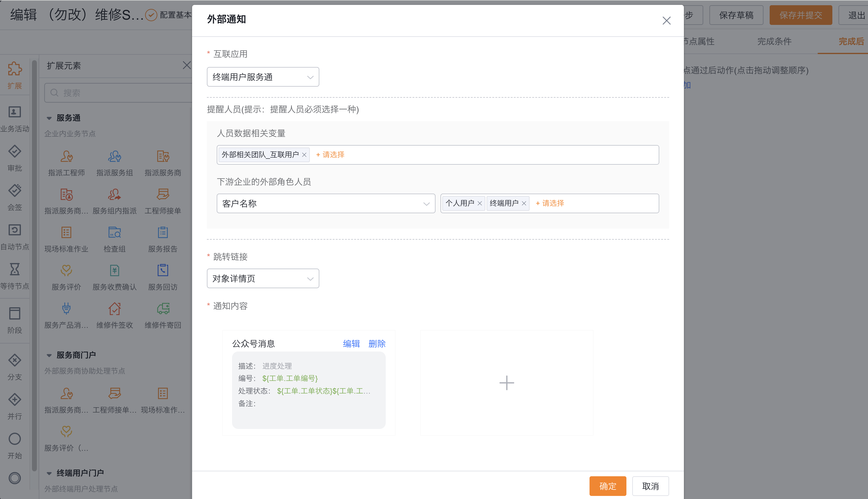Switch to the 完成条件 tab
The height and width of the screenshot is (499, 868).
pyautogui.click(x=775, y=41)
